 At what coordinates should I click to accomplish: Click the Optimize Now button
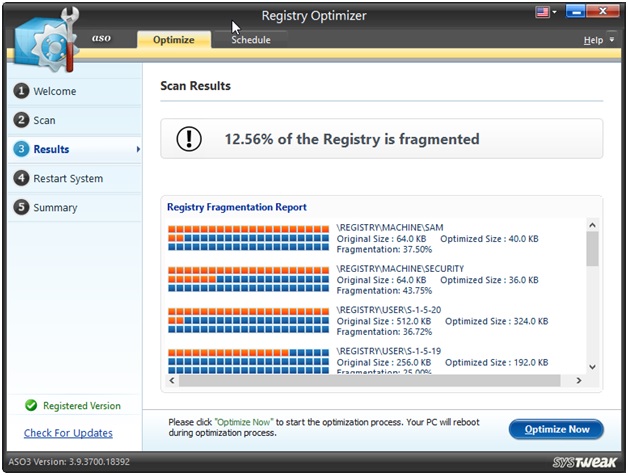point(556,429)
